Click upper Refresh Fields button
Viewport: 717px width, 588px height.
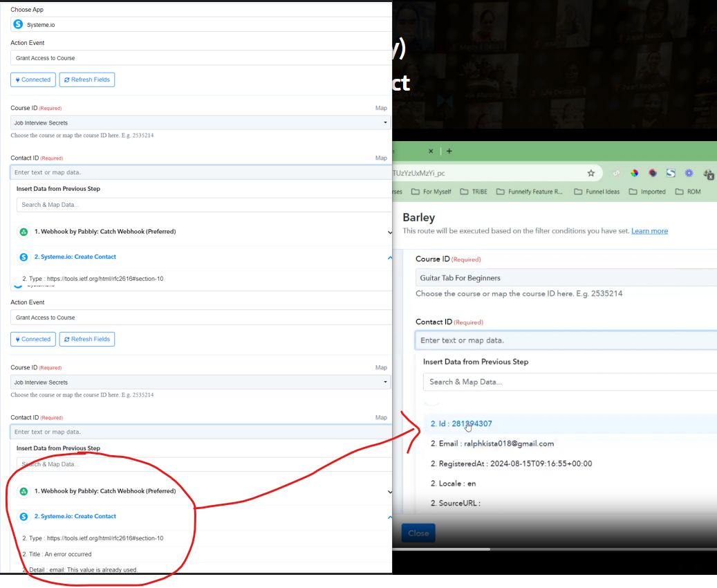[87, 80]
